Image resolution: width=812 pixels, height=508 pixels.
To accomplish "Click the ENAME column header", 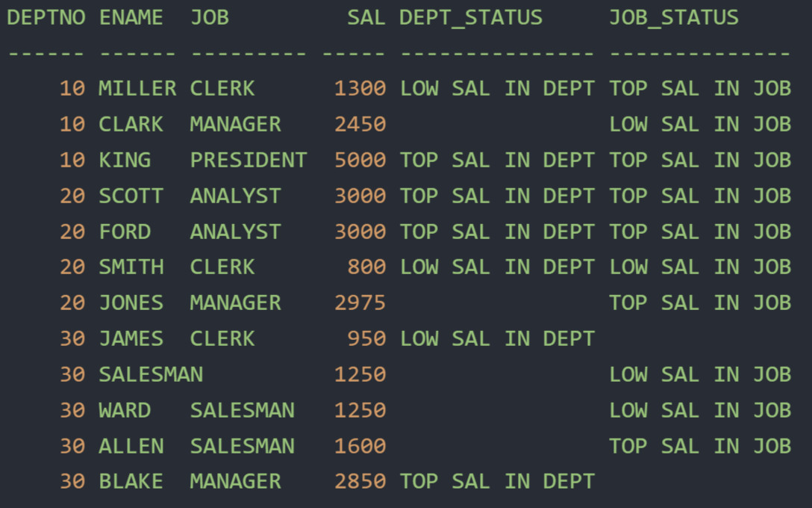I will coord(131,18).
